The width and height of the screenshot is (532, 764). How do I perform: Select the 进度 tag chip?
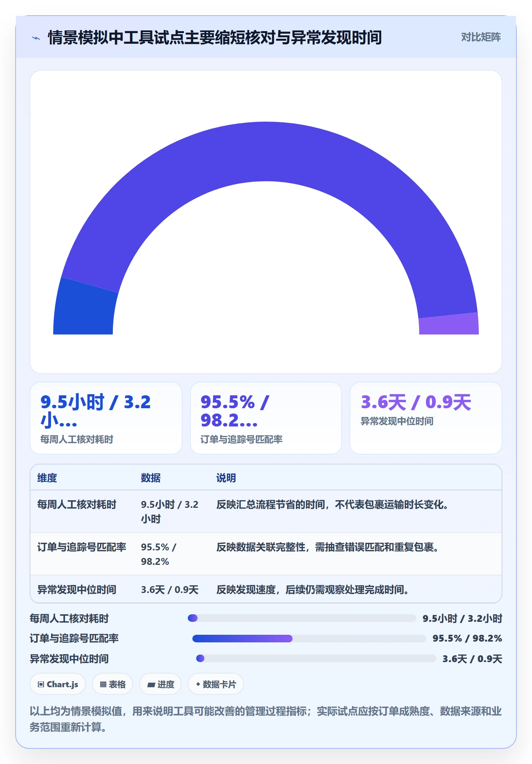tap(160, 684)
